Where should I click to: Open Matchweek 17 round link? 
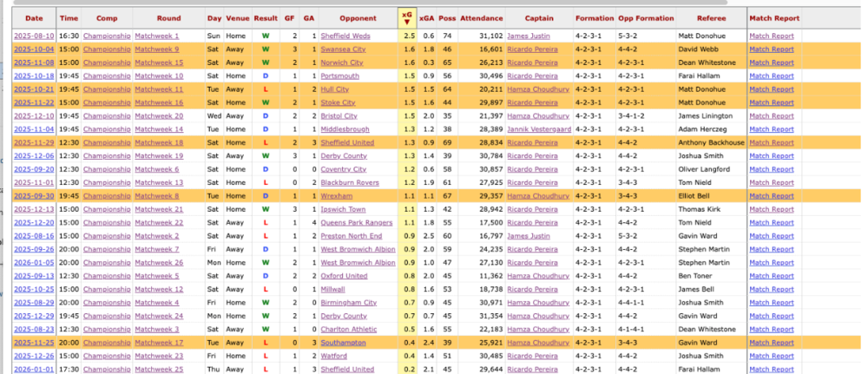159,343
